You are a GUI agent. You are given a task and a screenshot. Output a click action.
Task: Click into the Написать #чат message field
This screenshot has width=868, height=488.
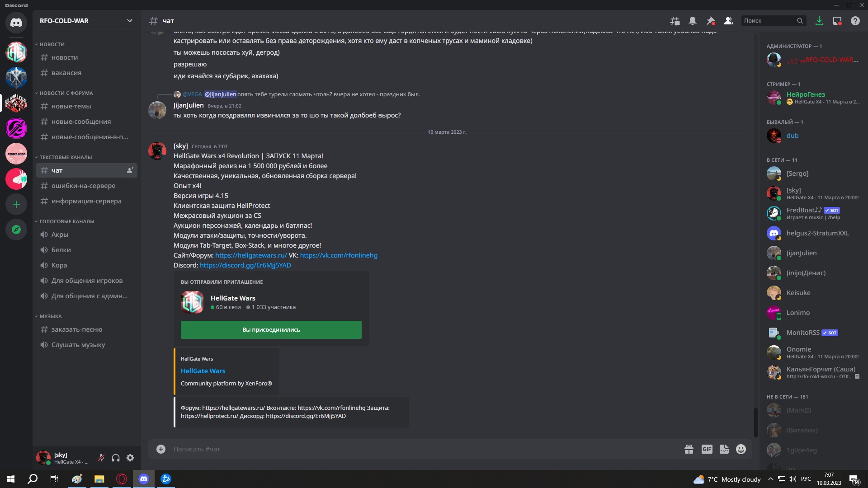click(x=425, y=449)
